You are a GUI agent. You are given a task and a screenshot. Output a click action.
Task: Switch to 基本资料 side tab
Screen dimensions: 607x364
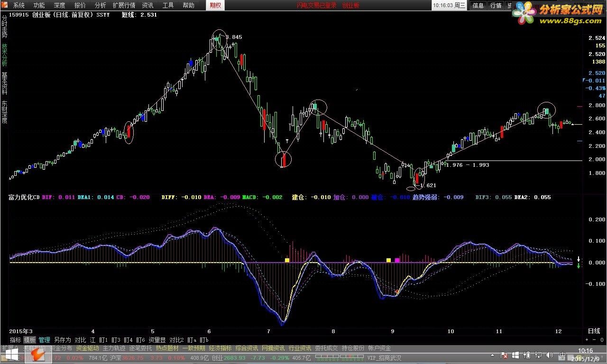pos(4,83)
